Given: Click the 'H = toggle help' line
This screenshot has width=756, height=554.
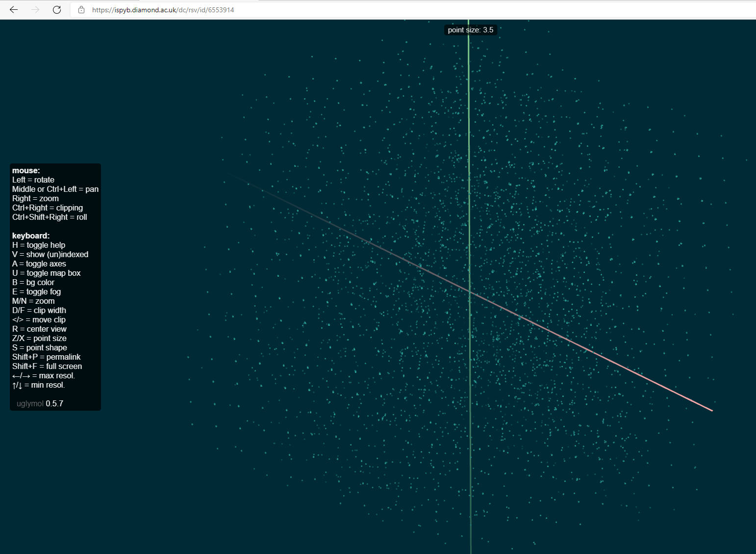Looking at the screenshot, I should click(39, 245).
